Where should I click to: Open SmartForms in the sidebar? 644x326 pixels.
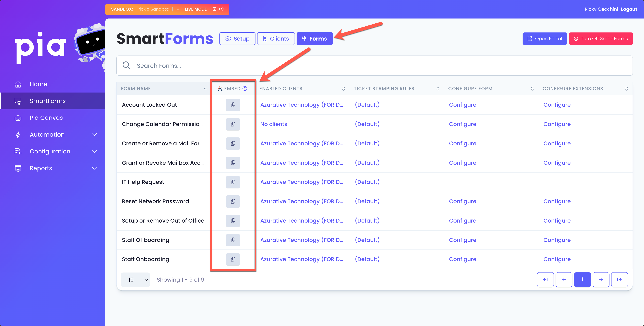[53, 101]
